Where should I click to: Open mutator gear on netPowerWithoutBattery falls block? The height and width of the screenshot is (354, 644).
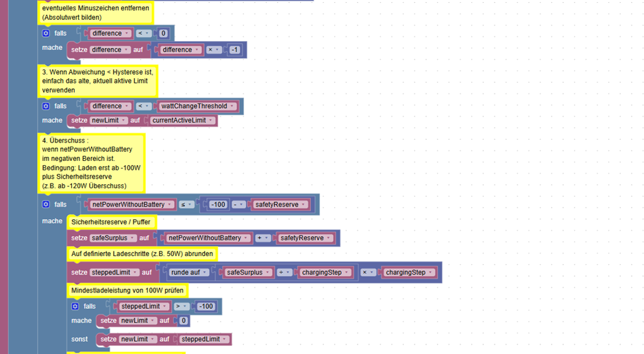(46, 204)
